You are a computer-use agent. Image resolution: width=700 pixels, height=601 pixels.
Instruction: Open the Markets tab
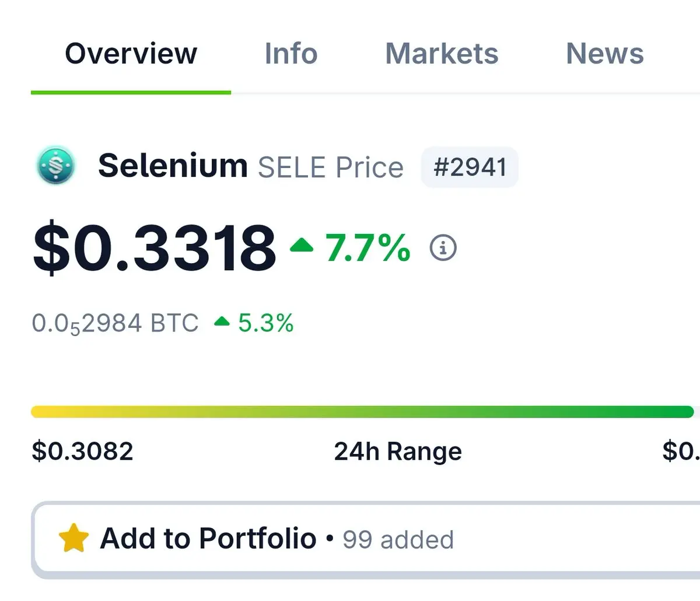click(x=442, y=54)
